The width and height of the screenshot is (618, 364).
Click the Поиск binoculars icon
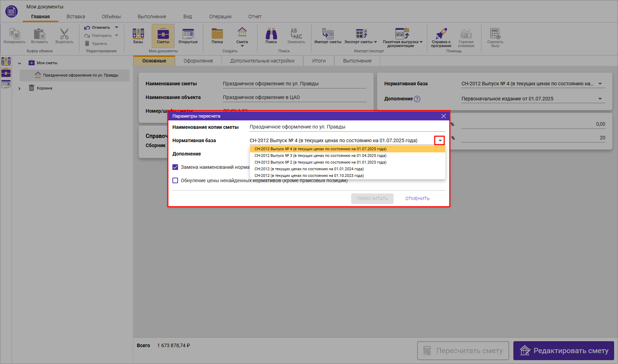[x=271, y=36]
